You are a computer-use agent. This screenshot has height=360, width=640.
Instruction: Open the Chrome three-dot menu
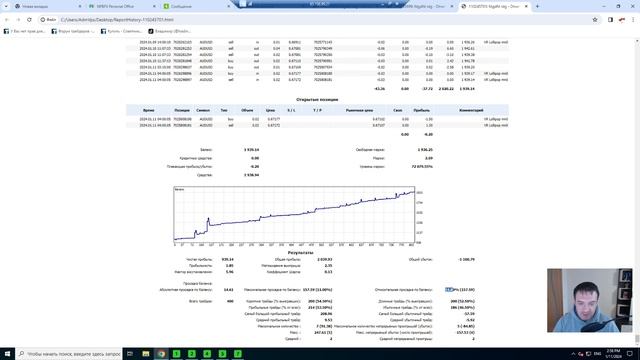click(633, 20)
